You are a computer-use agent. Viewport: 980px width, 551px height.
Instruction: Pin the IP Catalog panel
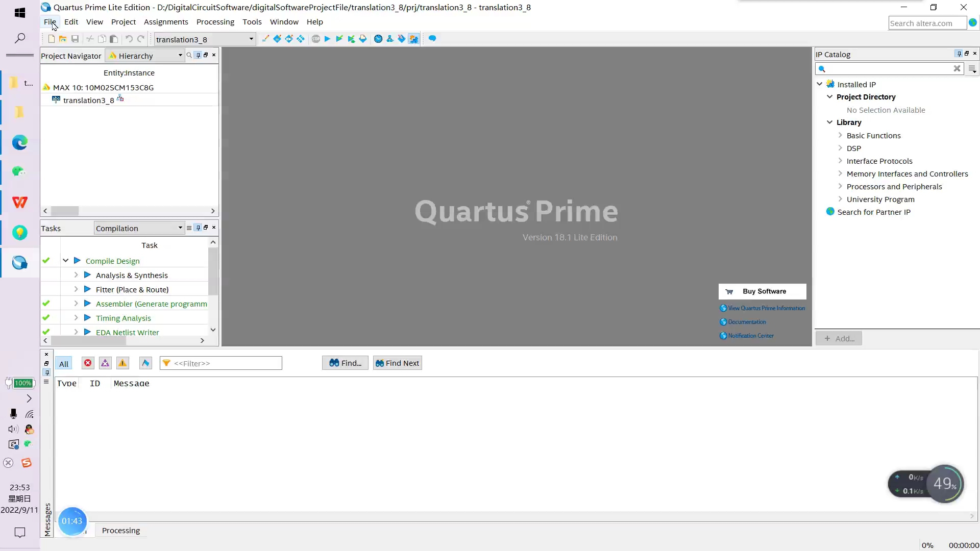point(959,54)
